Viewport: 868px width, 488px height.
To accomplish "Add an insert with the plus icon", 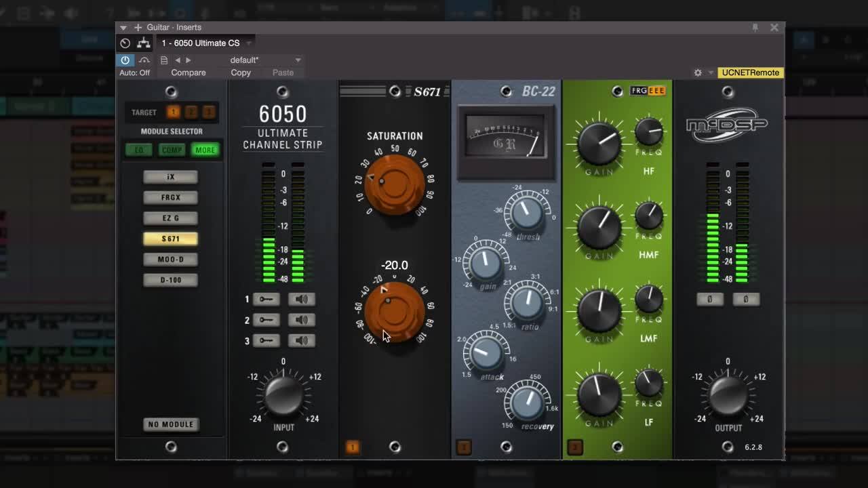I will [138, 27].
